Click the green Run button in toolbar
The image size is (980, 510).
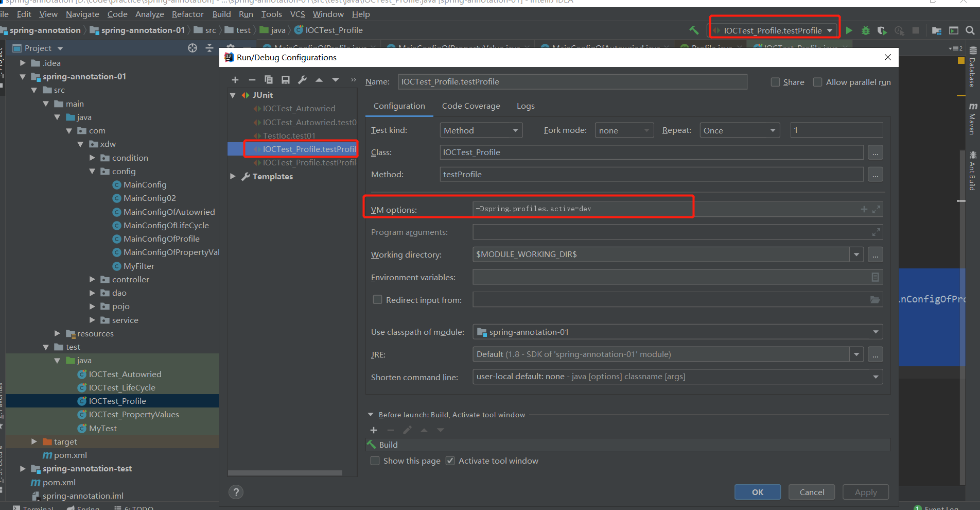click(849, 30)
